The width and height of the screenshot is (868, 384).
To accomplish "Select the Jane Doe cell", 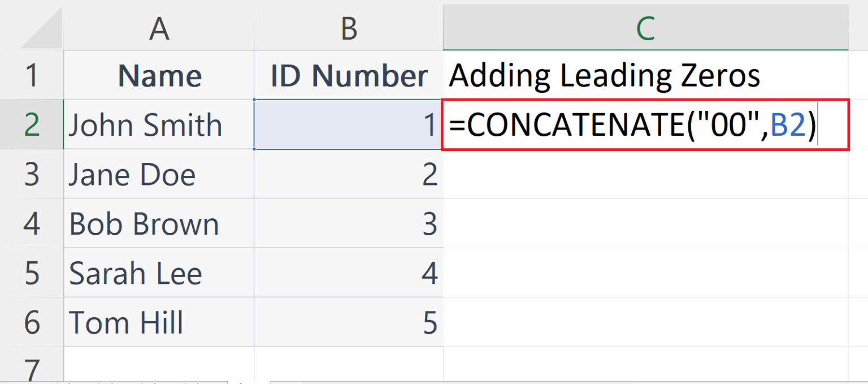I will [159, 174].
